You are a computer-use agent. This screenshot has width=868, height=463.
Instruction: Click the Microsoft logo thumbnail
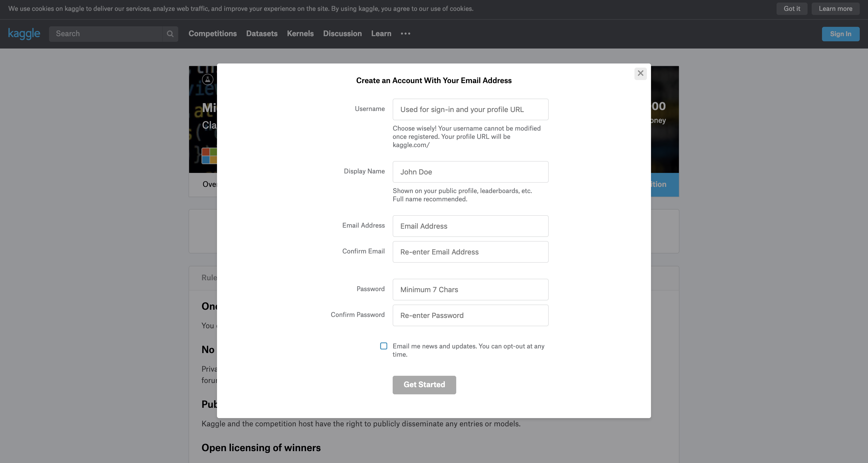(x=209, y=156)
